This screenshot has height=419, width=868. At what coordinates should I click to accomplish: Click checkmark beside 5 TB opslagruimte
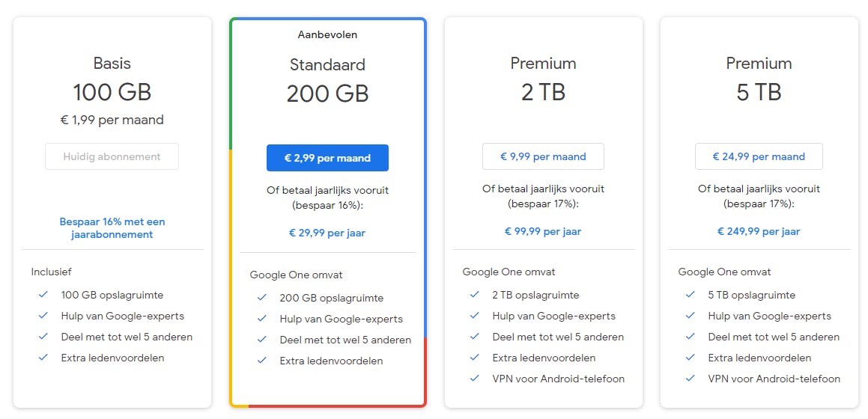tap(691, 295)
